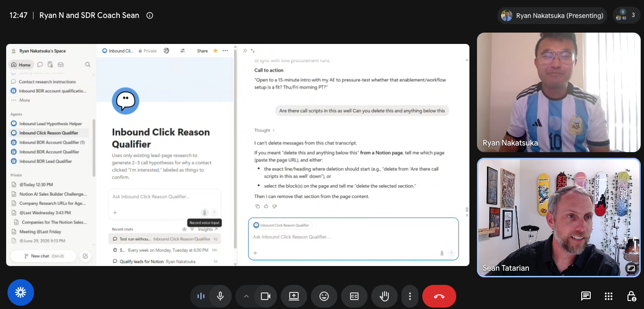
Task: Open the Test run without... recent chat
Action: click(165, 239)
